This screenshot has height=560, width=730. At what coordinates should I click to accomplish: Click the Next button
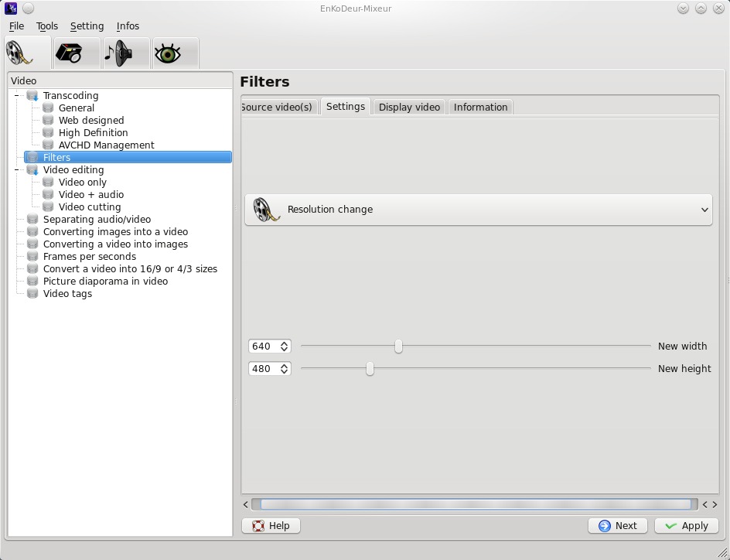click(x=618, y=525)
